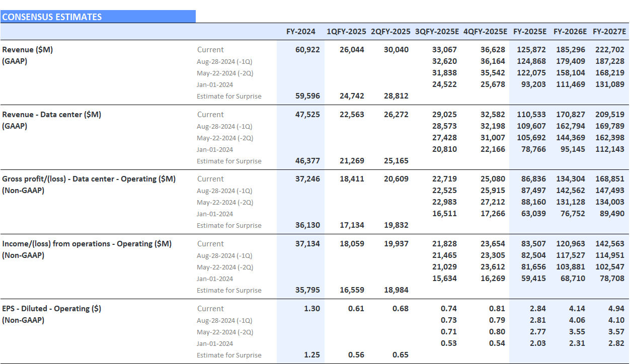This screenshot has width=630, height=364.
Task: Click Estimate for Surprise label under Revenue (GAAP)
Action: tap(229, 96)
